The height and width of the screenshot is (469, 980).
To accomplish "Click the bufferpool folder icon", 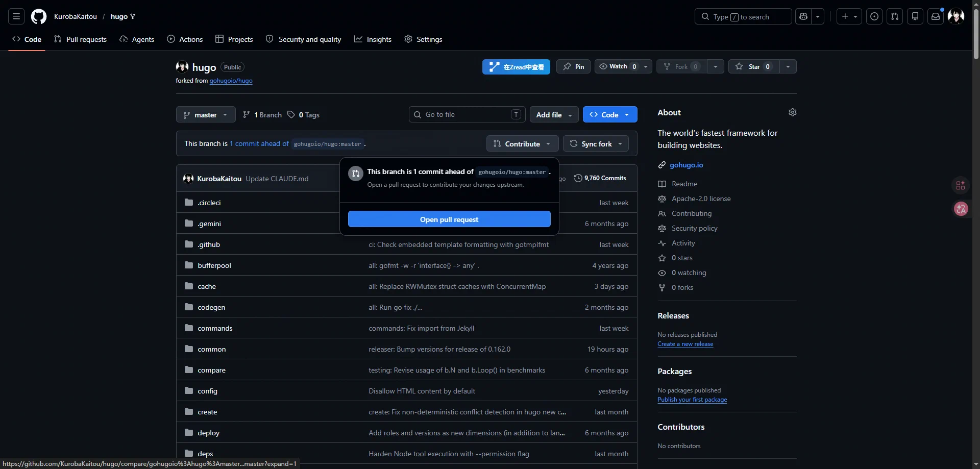I will 189,265.
